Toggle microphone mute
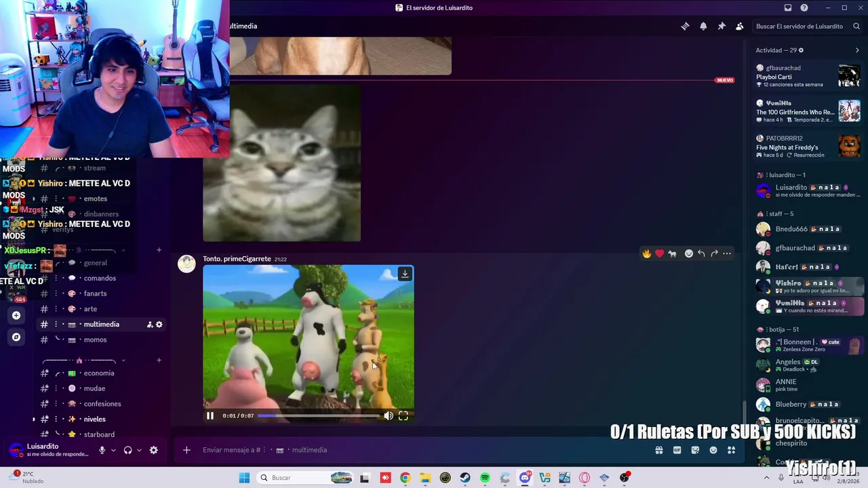868x488 pixels. 102,450
